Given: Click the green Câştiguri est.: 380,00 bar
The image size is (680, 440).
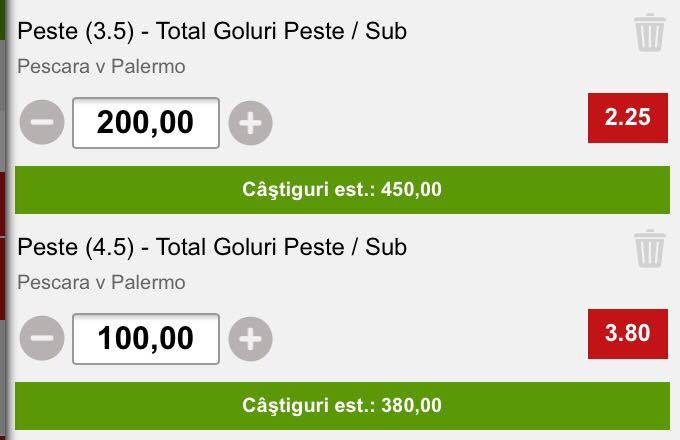Looking at the screenshot, I should tap(342, 406).
